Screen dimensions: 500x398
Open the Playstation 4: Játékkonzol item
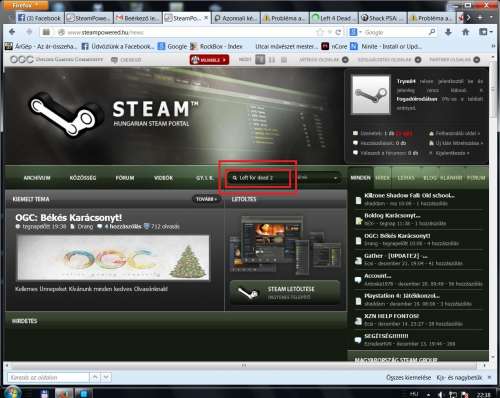pos(402,296)
